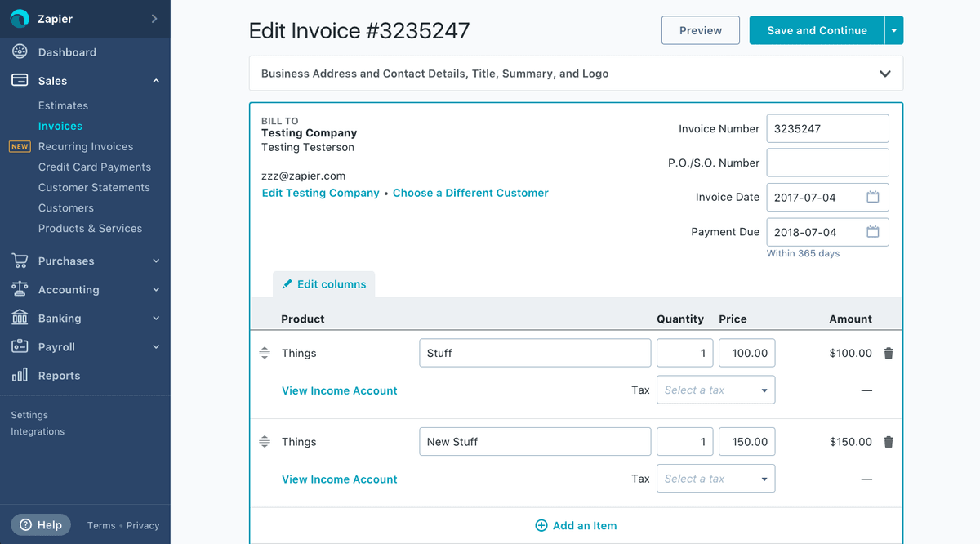Screen dimensions: 980x544
Task: Click quantity field of Stuff row
Action: point(685,353)
